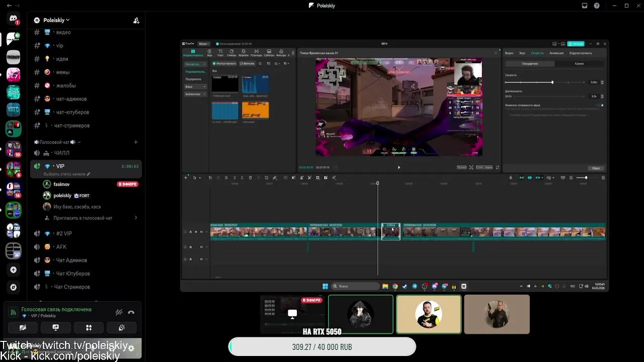Open the Меню dropdown in streamed CapCut
This screenshot has height=362, width=644.
(204, 44)
